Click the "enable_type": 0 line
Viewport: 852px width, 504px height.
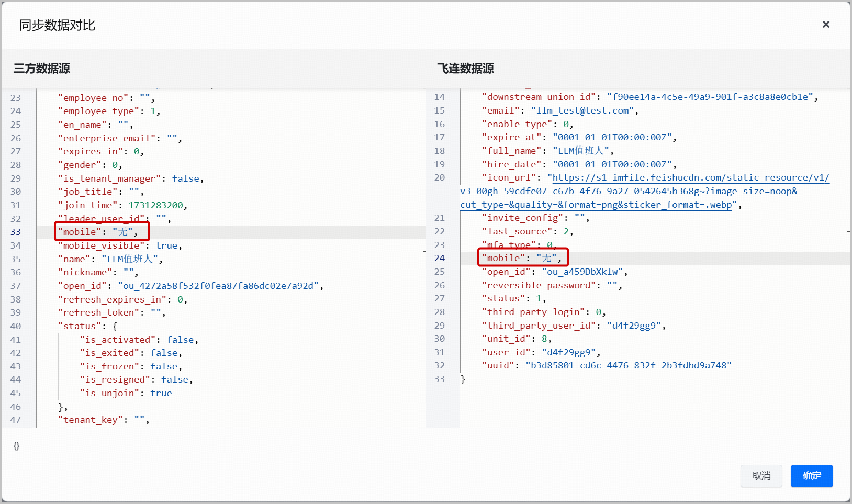coord(528,124)
